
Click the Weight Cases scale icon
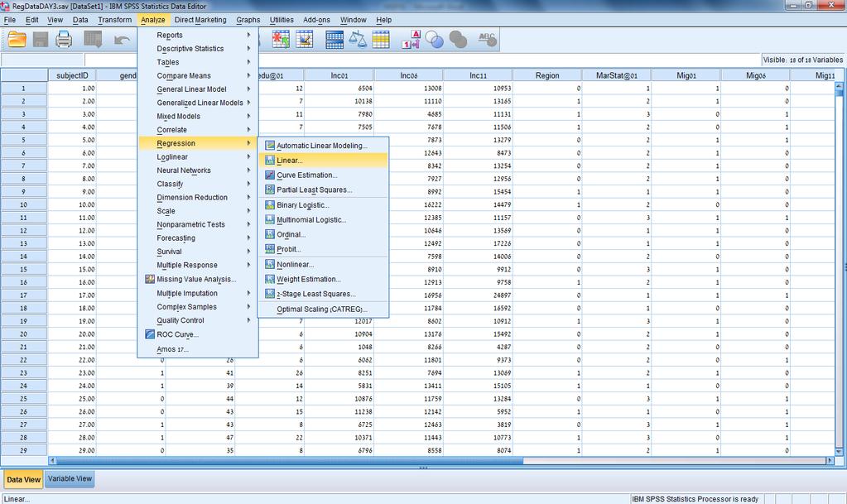coord(358,40)
